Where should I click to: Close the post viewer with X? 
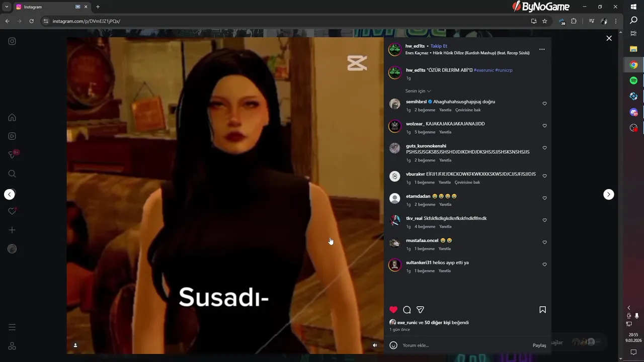(609, 38)
